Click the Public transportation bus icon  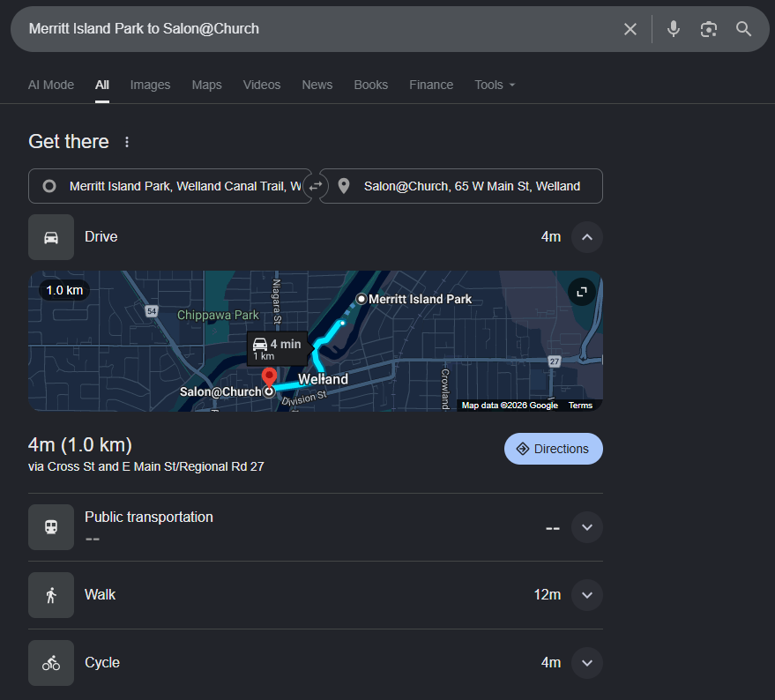(51, 527)
